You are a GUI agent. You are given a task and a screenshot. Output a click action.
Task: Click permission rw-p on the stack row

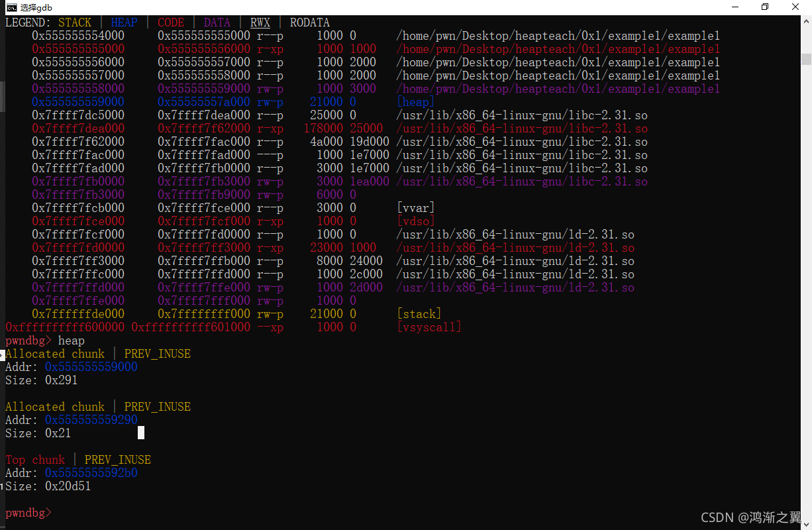click(270, 314)
